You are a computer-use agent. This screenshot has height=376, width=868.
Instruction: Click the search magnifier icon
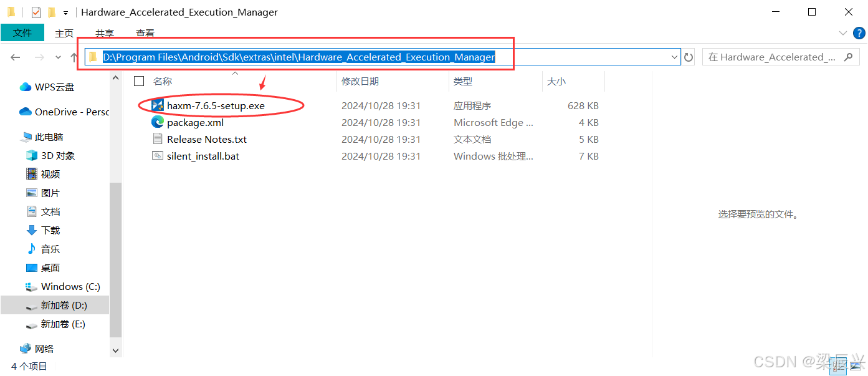[x=847, y=57]
